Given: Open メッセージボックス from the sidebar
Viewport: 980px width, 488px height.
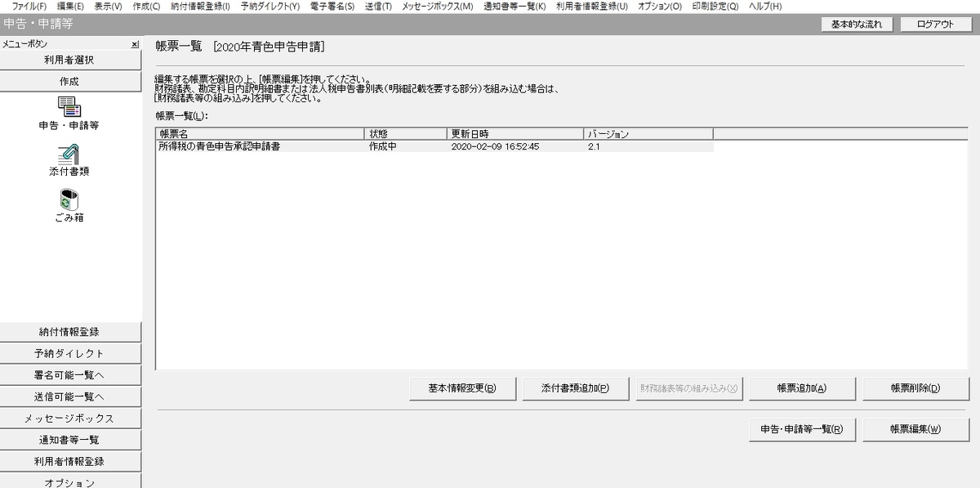Looking at the screenshot, I should pyautogui.click(x=69, y=419).
